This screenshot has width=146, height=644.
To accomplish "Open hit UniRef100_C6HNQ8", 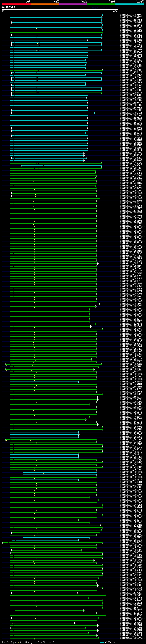I will (131, 427).
